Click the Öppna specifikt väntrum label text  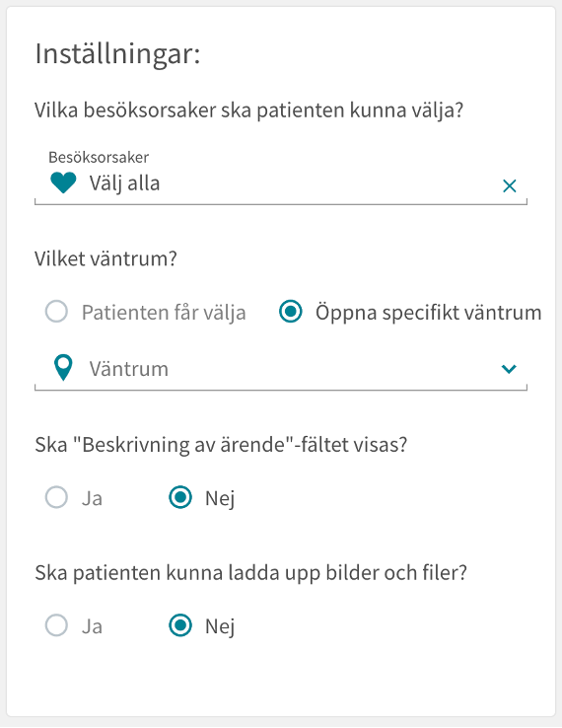point(428,313)
